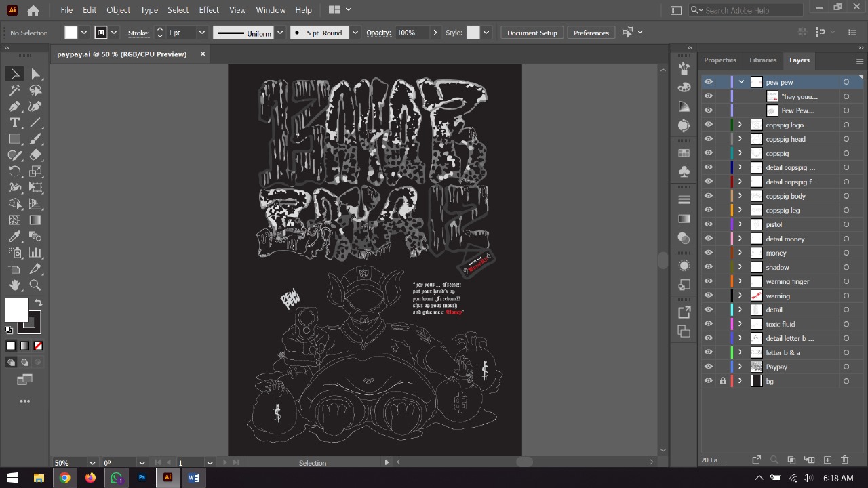Toggle visibility of Paypay layer
Viewport: 868px width, 488px height.
coord(709,367)
